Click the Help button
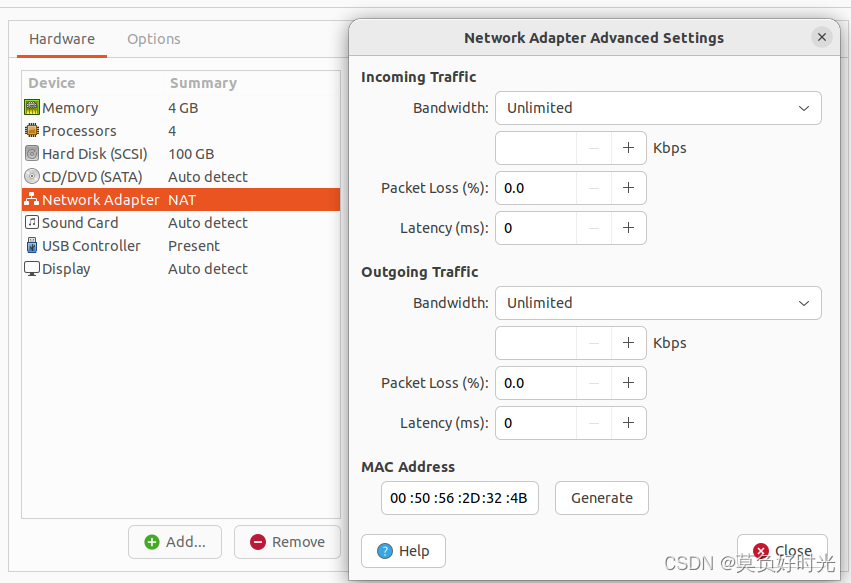851x583 pixels. point(403,550)
